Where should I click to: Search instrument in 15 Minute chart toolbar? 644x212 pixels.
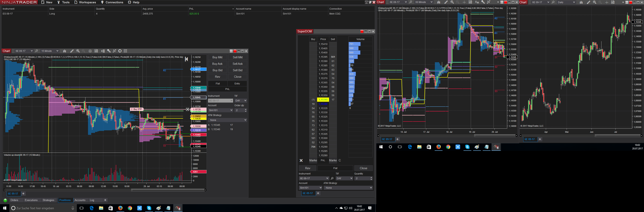point(36,51)
